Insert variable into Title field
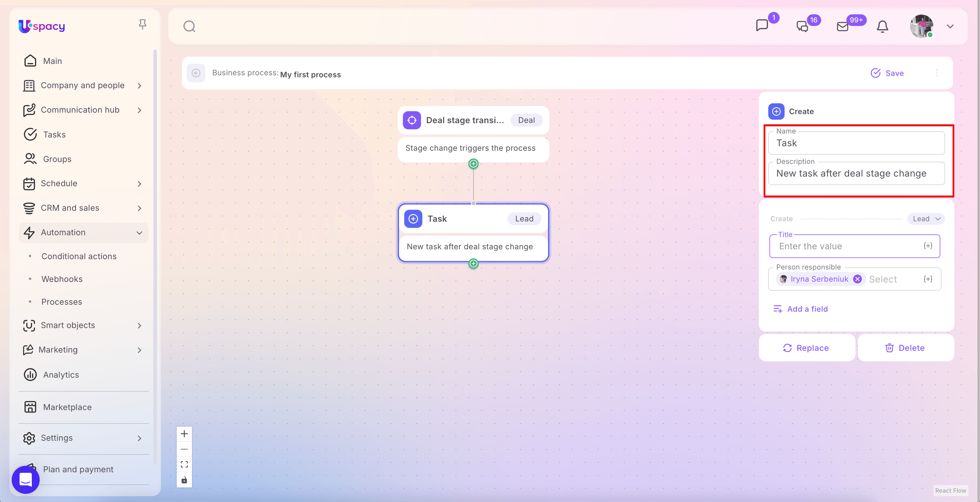Viewport: 980px width, 502px height. (928, 246)
